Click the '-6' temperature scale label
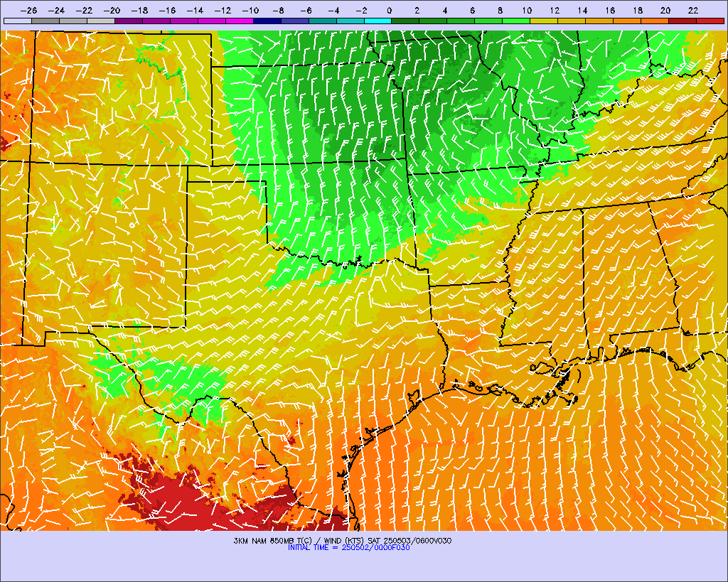Image resolution: width=728 pixels, height=582 pixels. (306, 10)
